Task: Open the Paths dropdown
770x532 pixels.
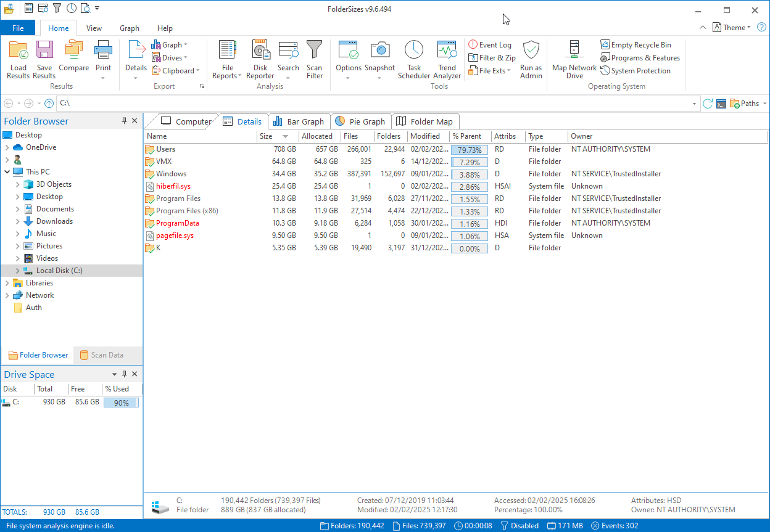Action: [748, 104]
